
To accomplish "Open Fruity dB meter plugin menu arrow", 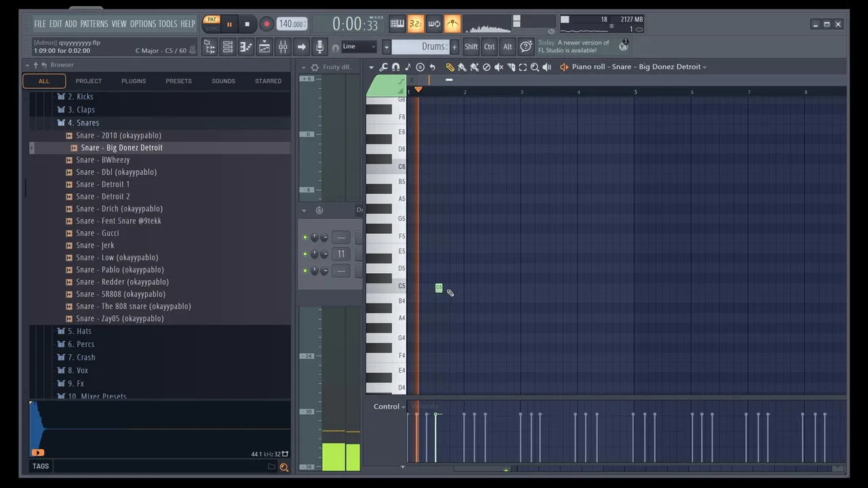I will (304, 67).
